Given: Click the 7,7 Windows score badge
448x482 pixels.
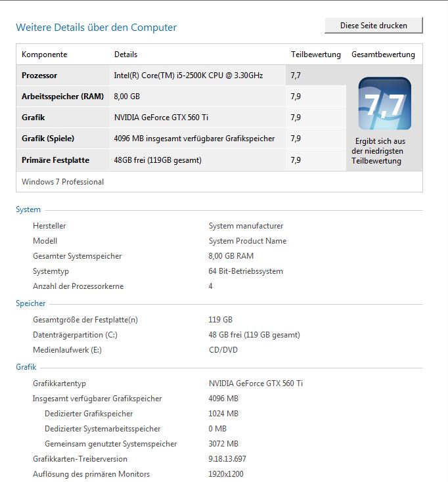Looking at the screenshot, I should click(385, 103).
